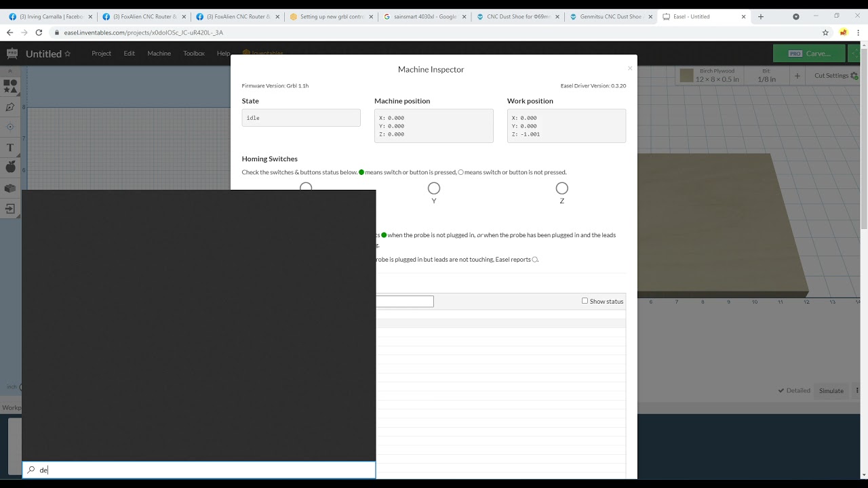Open Chrome three-dot menu

[859, 33]
